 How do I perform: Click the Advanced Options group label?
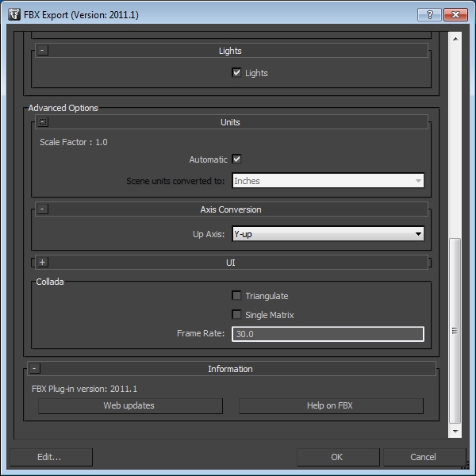coord(63,108)
